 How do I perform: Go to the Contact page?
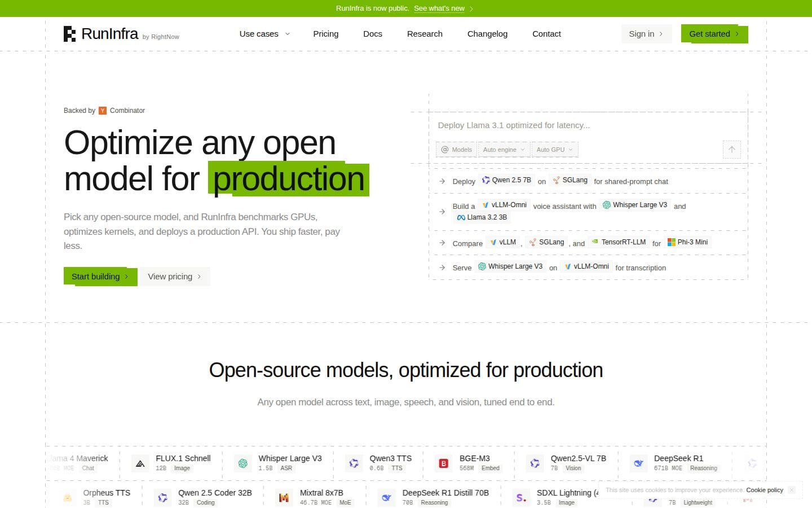click(546, 34)
